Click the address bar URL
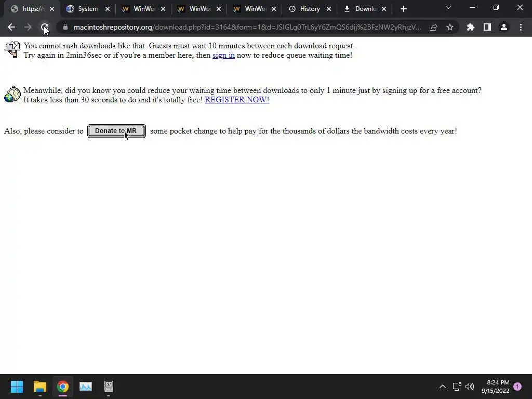 pyautogui.click(x=247, y=27)
